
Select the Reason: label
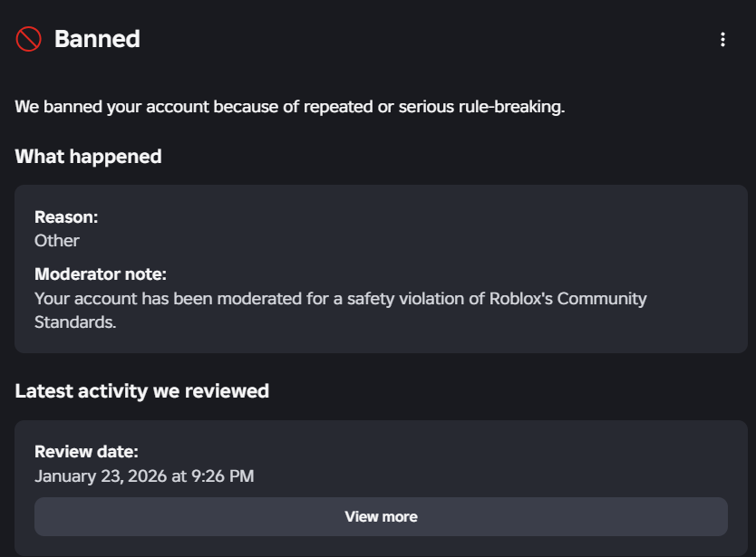coord(66,217)
